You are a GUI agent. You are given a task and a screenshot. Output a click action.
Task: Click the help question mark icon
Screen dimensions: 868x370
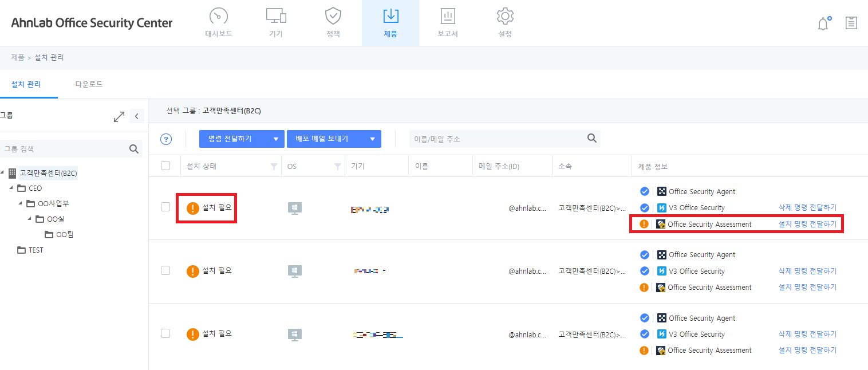pos(166,139)
